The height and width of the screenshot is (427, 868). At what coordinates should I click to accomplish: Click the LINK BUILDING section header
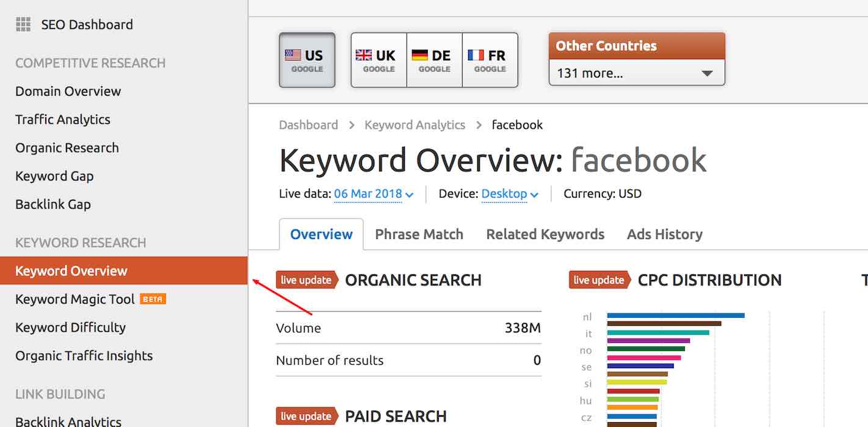[60, 394]
